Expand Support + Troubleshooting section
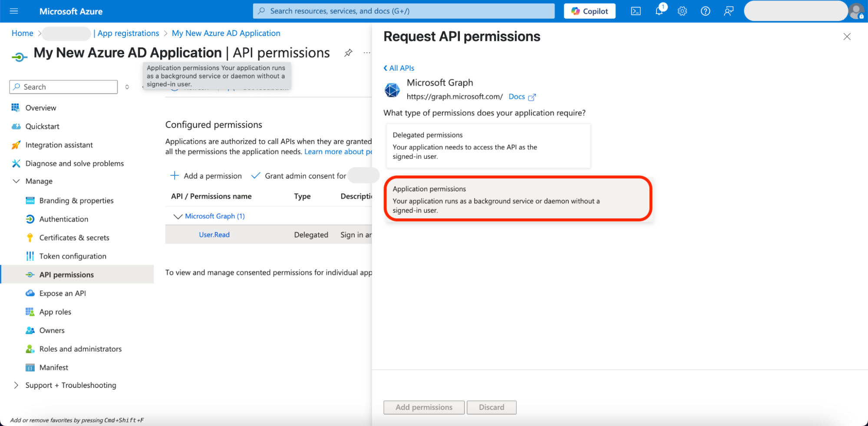Image resolution: width=868 pixels, height=426 pixels. click(16, 385)
